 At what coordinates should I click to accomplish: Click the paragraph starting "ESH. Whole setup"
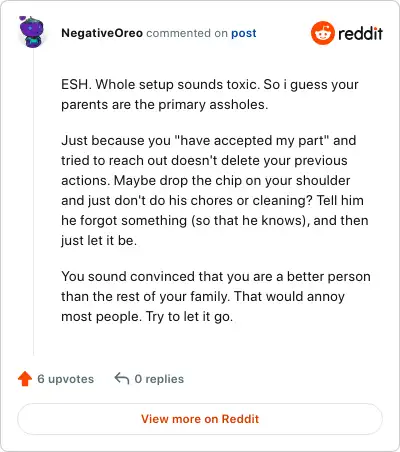pyautogui.click(x=210, y=94)
